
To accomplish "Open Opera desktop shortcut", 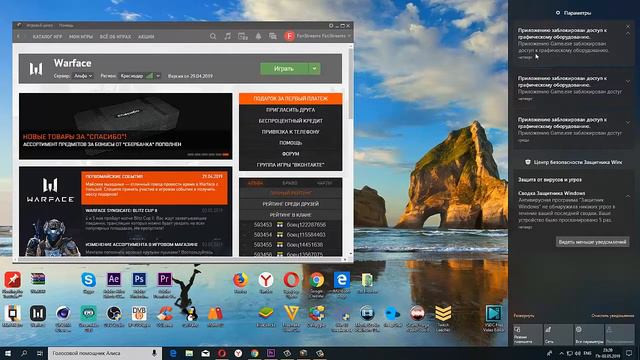I will click(x=291, y=282).
